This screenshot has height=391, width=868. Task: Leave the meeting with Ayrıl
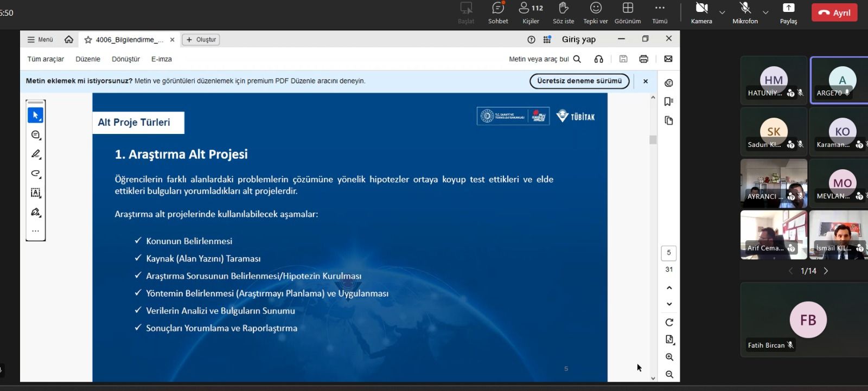pyautogui.click(x=834, y=12)
